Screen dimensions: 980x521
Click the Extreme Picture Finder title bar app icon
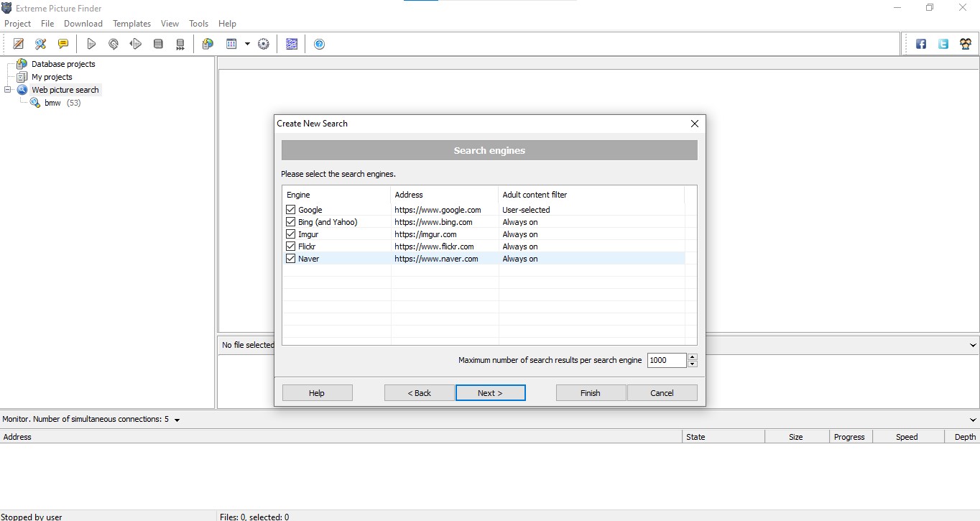click(6, 8)
